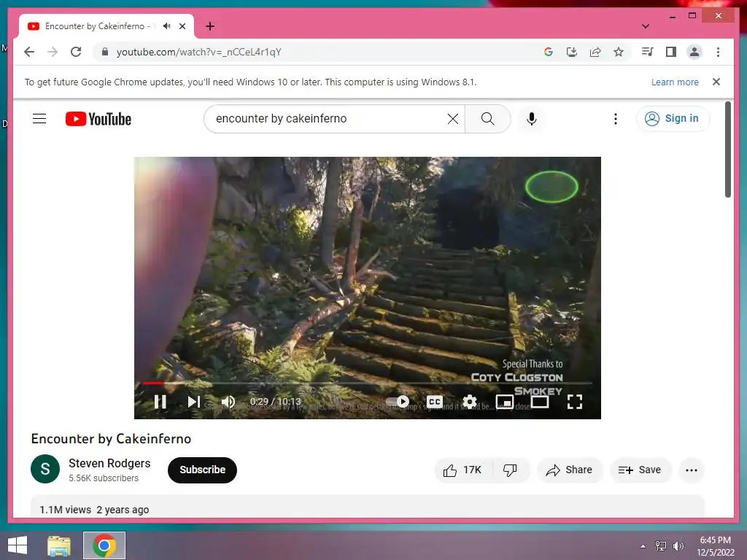This screenshot has width=747, height=560.
Task: Share this page from address bar
Action: 595,52
